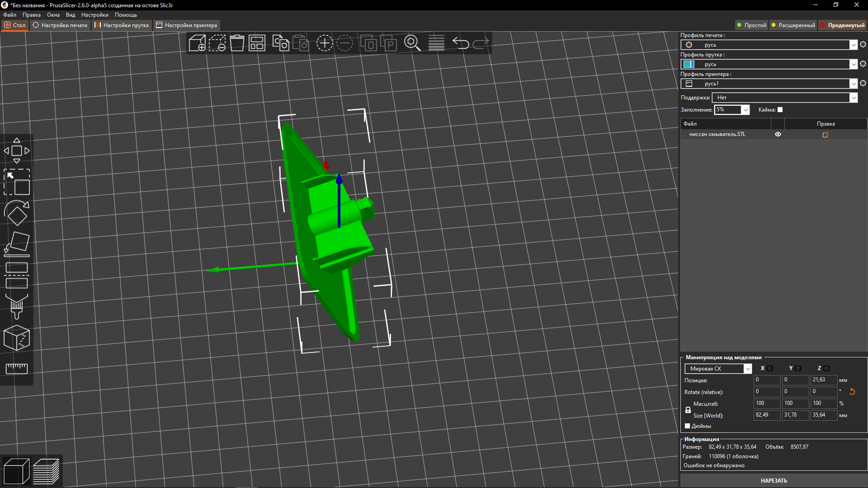Toggle the X axis mirror icon
The width and height of the screenshot is (868, 488).
point(770,368)
